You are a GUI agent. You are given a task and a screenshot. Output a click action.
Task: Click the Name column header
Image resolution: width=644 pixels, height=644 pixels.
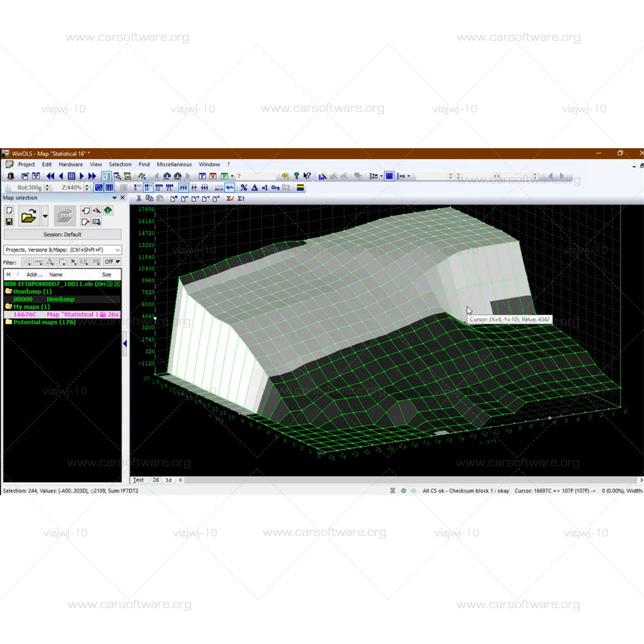click(56, 274)
